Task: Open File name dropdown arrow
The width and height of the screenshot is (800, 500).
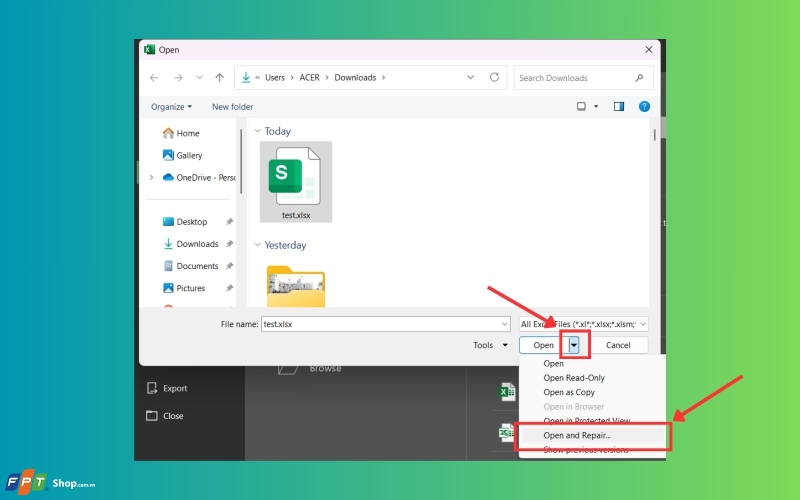Action: tap(504, 324)
